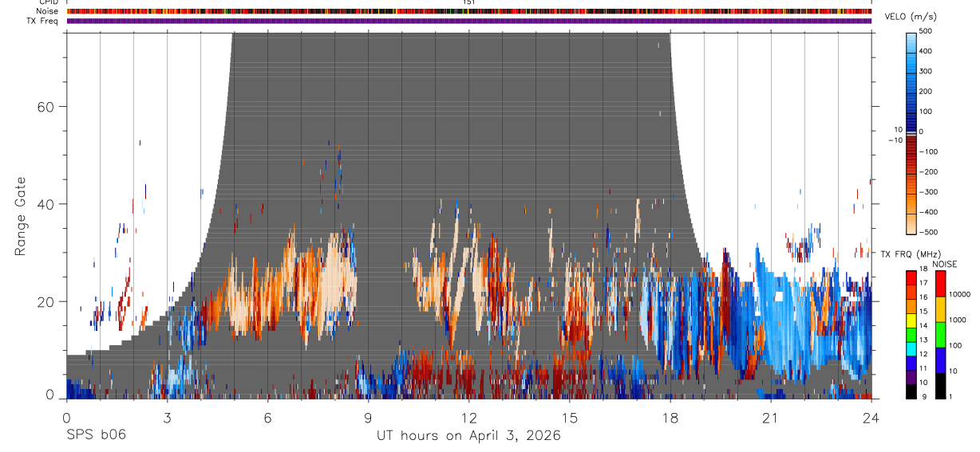Click the x-axis tick label 21

click(x=770, y=418)
